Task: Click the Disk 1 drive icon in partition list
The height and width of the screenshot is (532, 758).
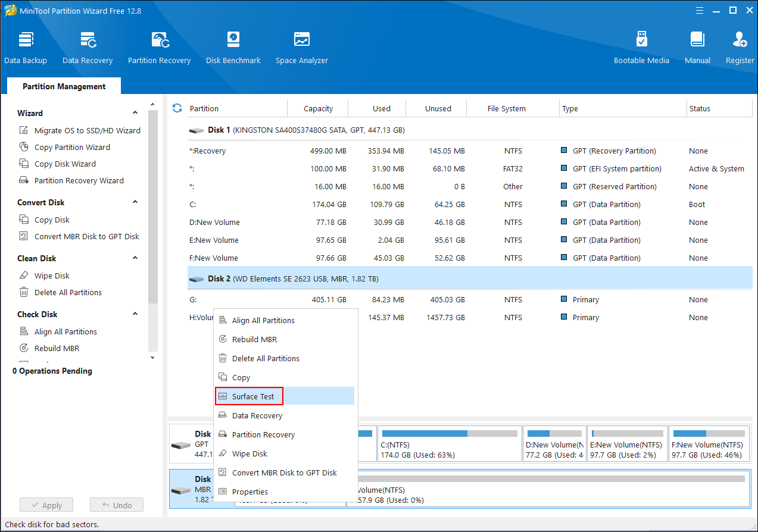Action: click(x=196, y=130)
